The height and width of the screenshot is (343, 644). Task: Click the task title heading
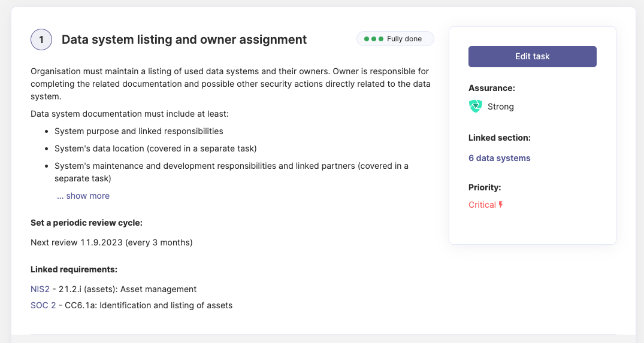click(184, 40)
